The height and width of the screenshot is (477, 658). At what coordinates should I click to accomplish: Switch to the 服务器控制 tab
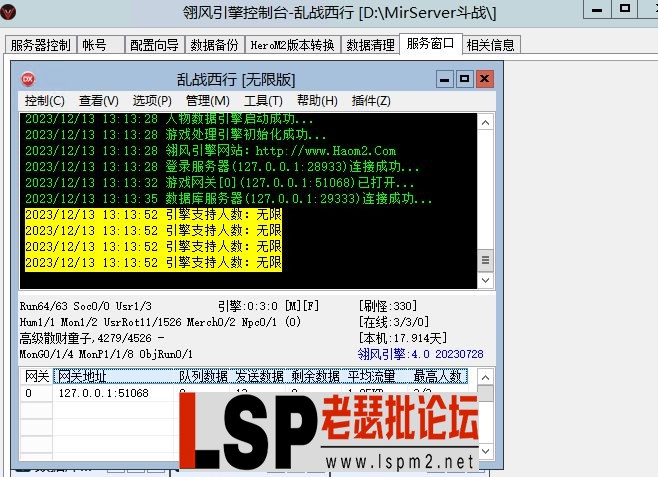pyautogui.click(x=41, y=44)
